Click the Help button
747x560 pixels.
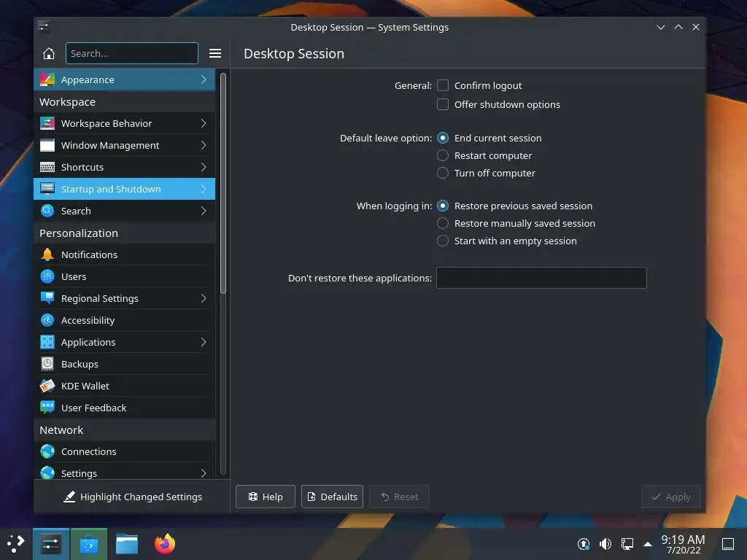(266, 497)
